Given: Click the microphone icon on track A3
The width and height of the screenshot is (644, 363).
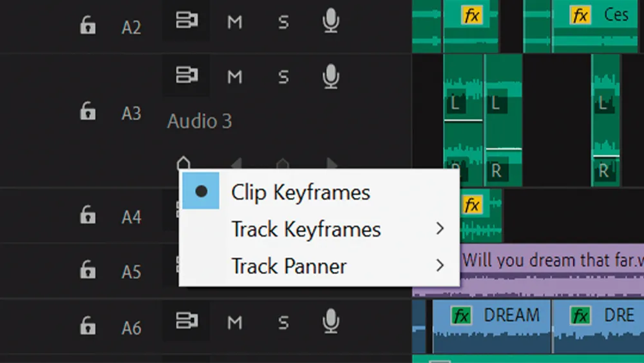Looking at the screenshot, I should click(x=330, y=77).
